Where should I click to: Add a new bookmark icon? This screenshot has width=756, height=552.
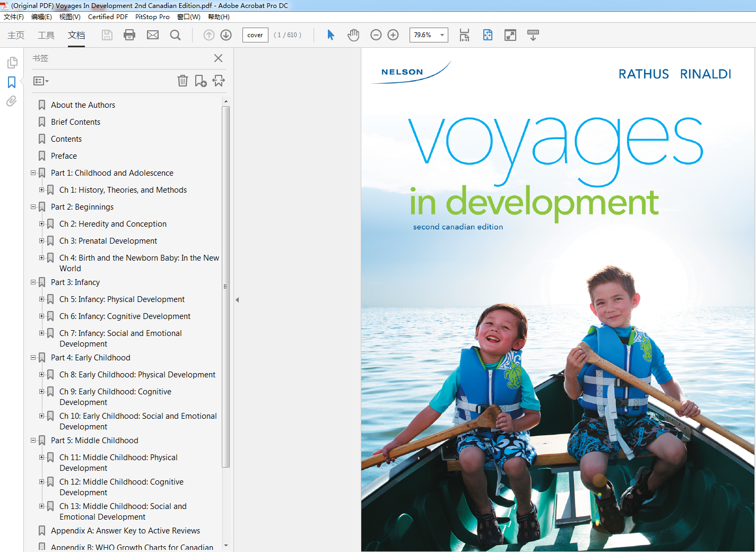(x=201, y=81)
